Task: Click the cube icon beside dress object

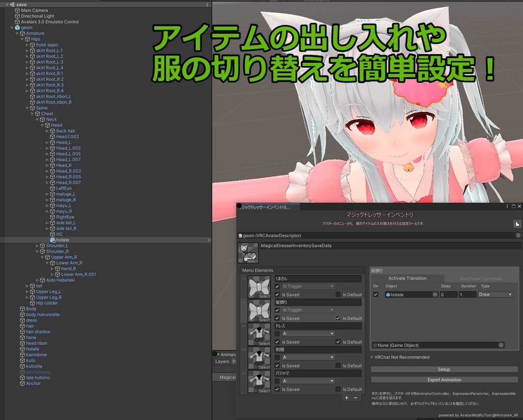Action: 22,320
